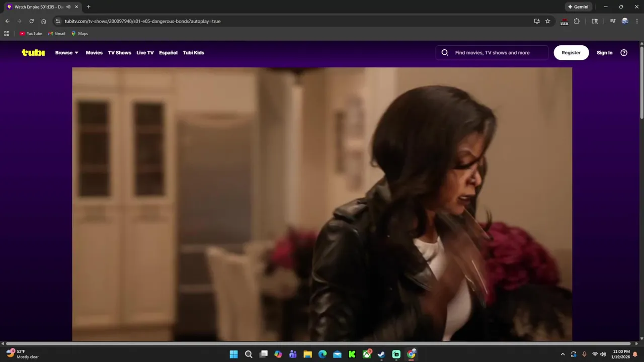Bookmark this page with the star icon
Viewport: 644px width, 362px height.
click(x=548, y=21)
